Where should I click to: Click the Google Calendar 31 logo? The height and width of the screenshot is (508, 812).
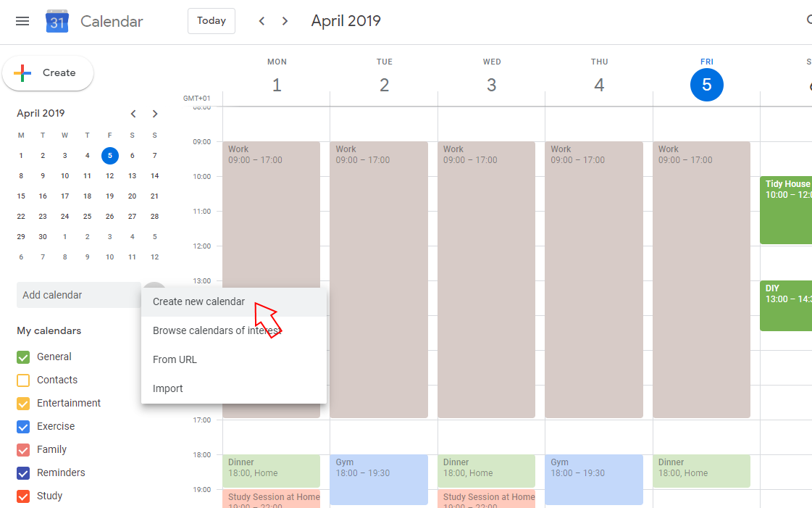point(57,21)
